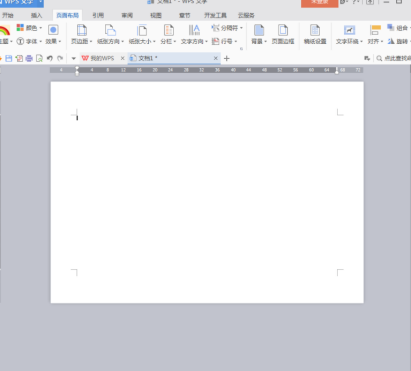Add a new document tab with plus
This screenshot has width=411, height=371.
point(227,58)
